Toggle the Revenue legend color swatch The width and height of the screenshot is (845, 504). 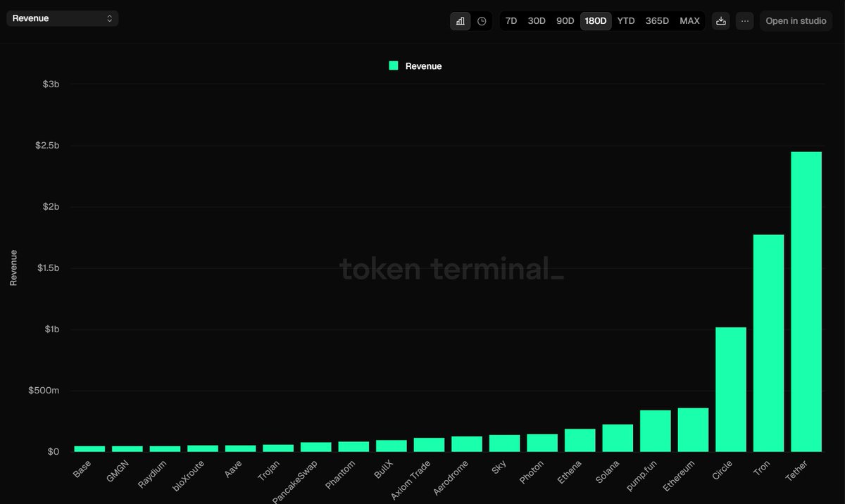[x=394, y=65]
